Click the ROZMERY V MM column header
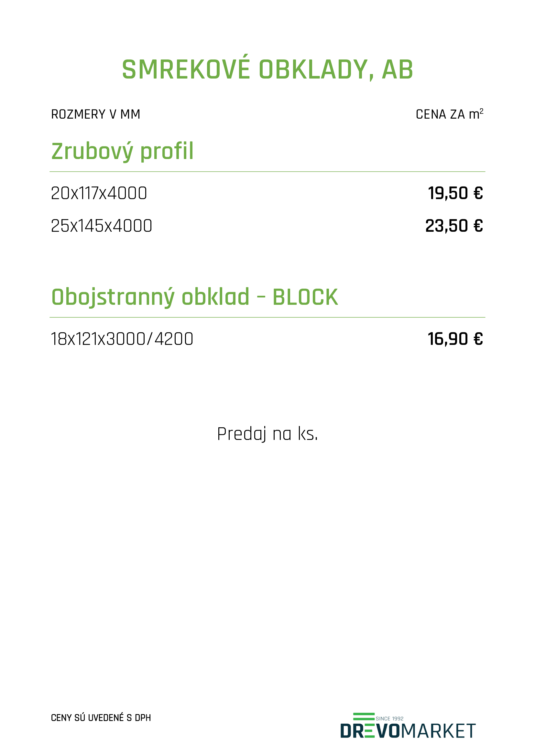 click(95, 114)
